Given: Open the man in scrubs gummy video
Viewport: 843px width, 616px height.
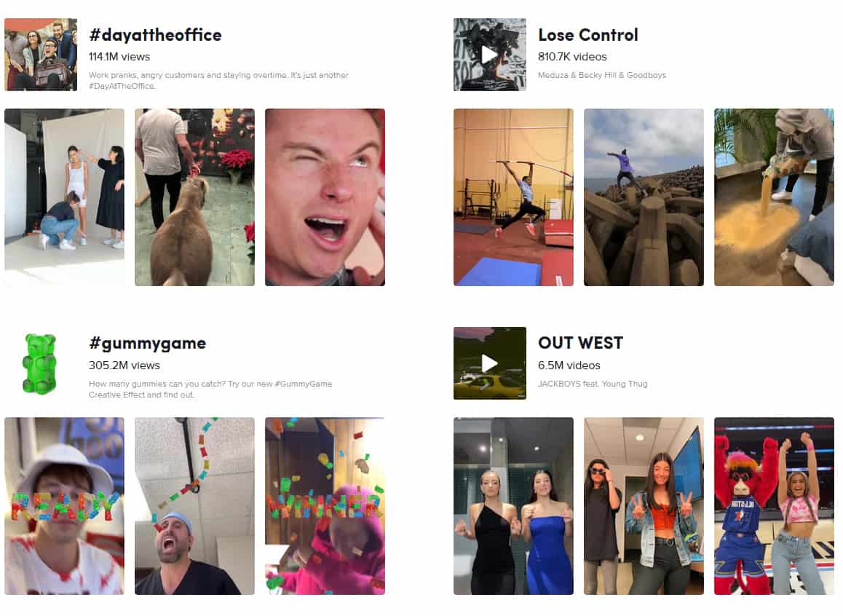Looking at the screenshot, I should point(194,506).
